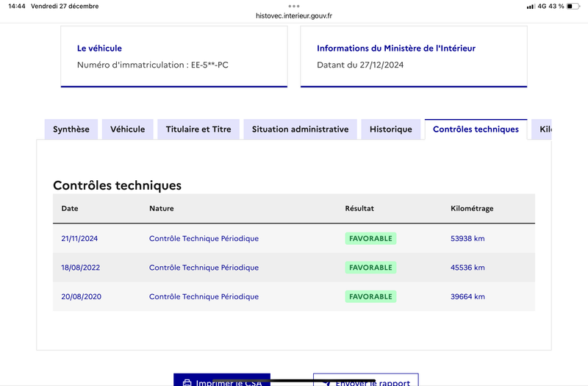Click the Kilométrage column header

pyautogui.click(x=472, y=209)
